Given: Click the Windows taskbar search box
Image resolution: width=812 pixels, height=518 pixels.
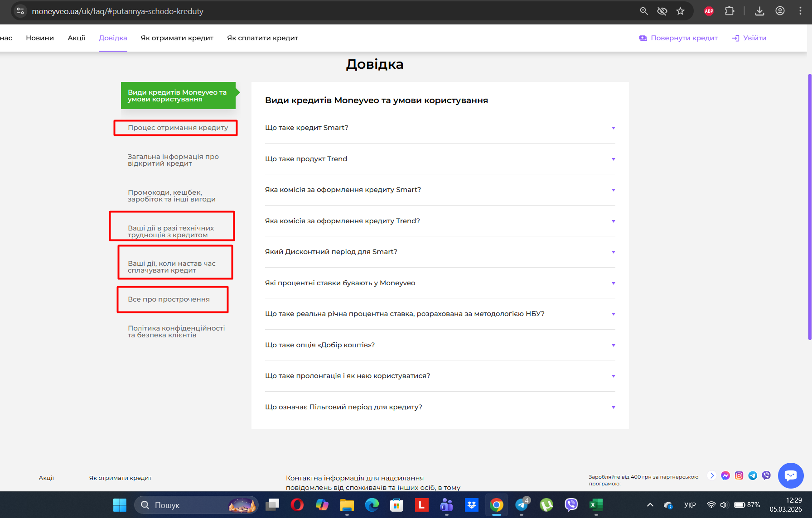Looking at the screenshot, I should pos(196,505).
